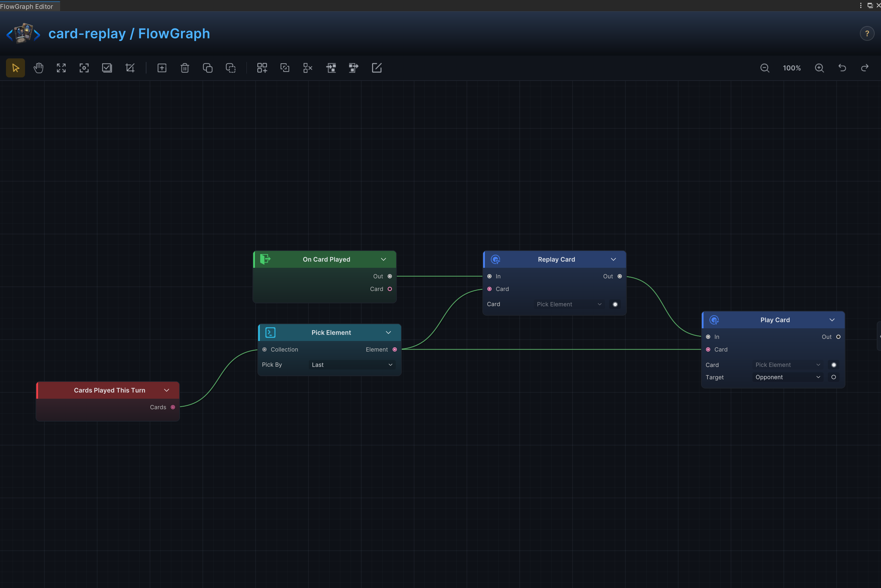This screenshot has width=881, height=588.
Task: Click Replay Card 'Out' output port
Action: pos(620,276)
